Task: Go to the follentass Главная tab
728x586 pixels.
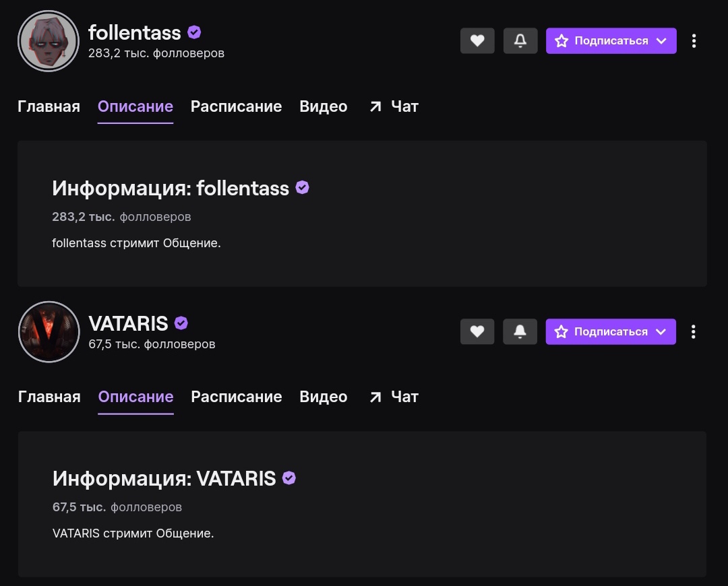Action: click(x=49, y=106)
